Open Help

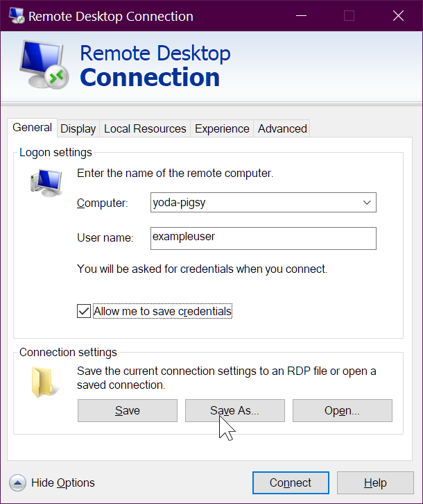coord(375,482)
